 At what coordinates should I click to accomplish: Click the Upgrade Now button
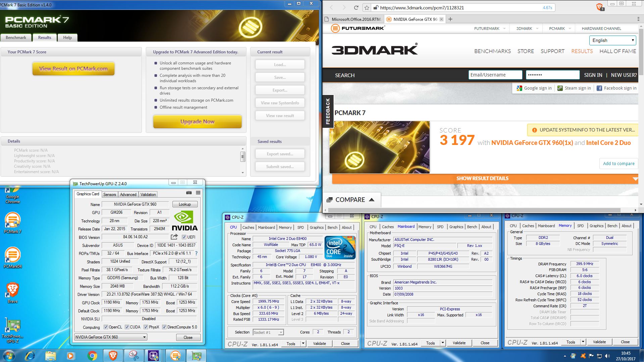click(x=197, y=121)
